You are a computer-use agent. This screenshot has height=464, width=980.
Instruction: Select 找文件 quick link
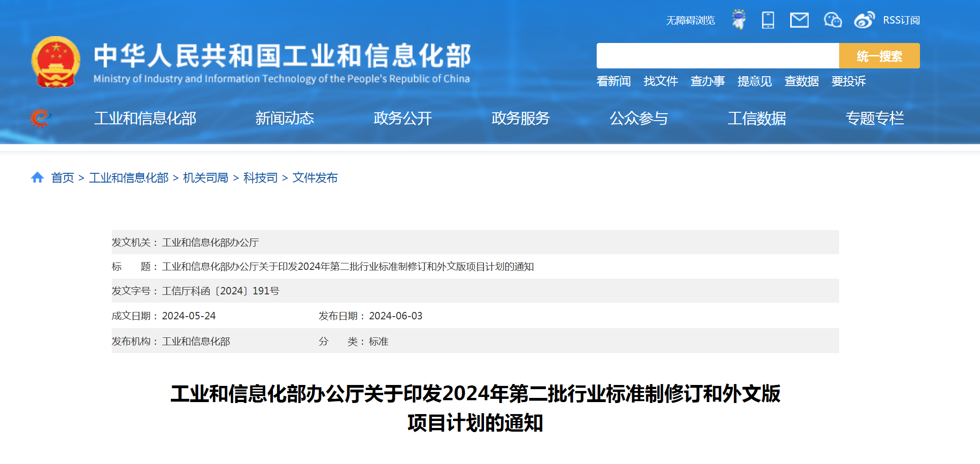[660, 81]
